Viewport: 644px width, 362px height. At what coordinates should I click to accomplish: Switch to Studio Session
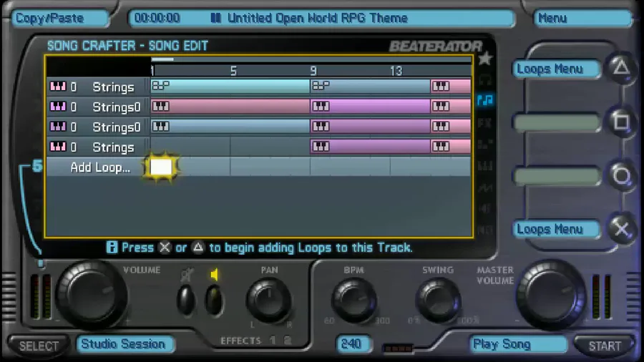(125, 344)
